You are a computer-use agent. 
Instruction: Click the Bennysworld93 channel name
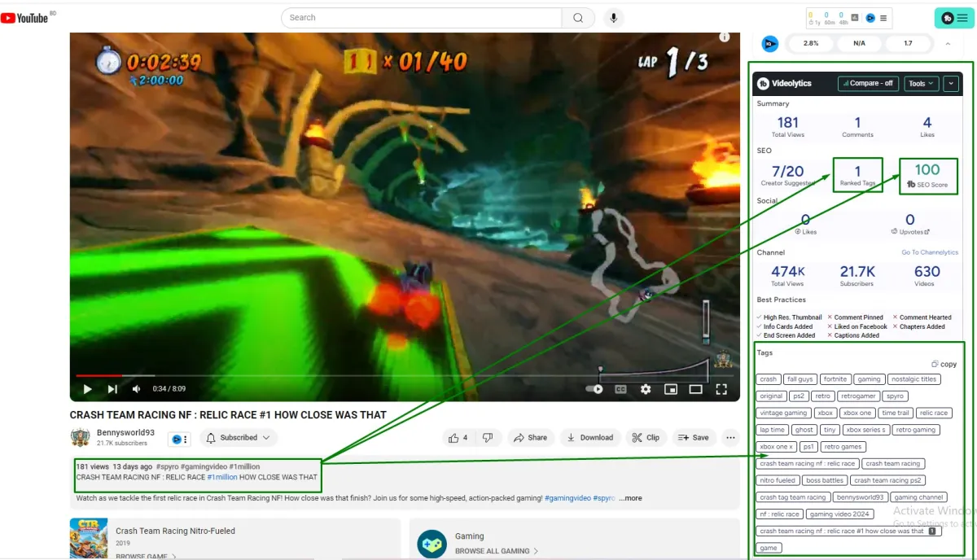tap(125, 433)
